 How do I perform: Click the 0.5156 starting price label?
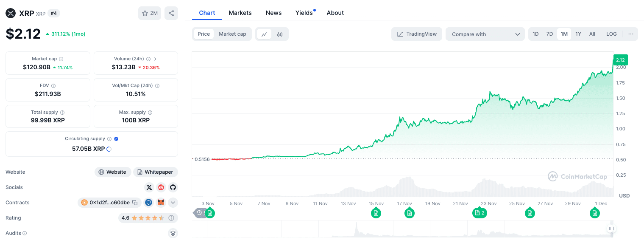(202, 159)
